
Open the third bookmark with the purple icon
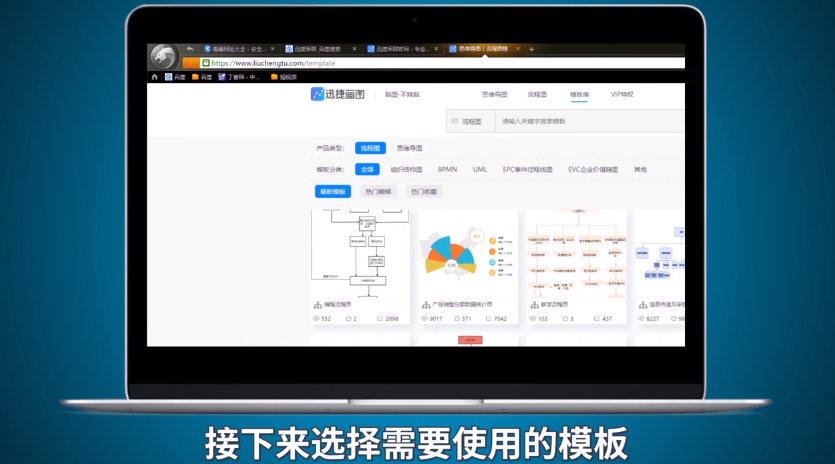(239, 77)
